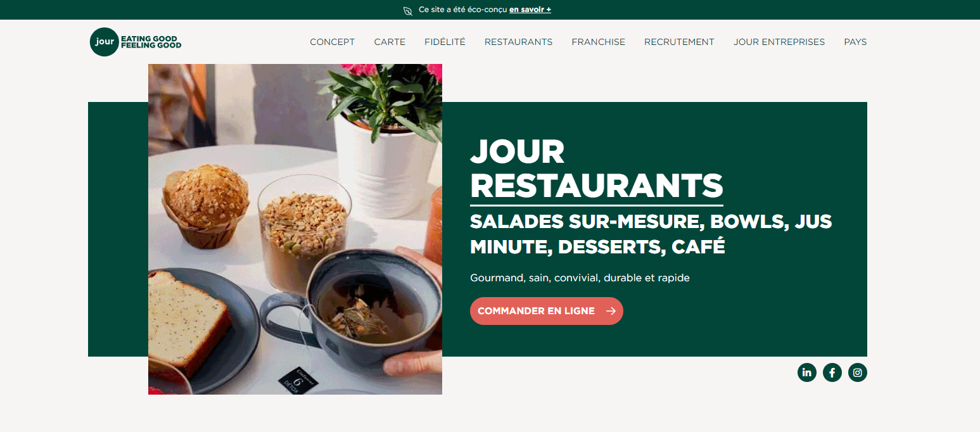
Task: Click the breakfast table hero photo
Action: pyautogui.click(x=295, y=229)
